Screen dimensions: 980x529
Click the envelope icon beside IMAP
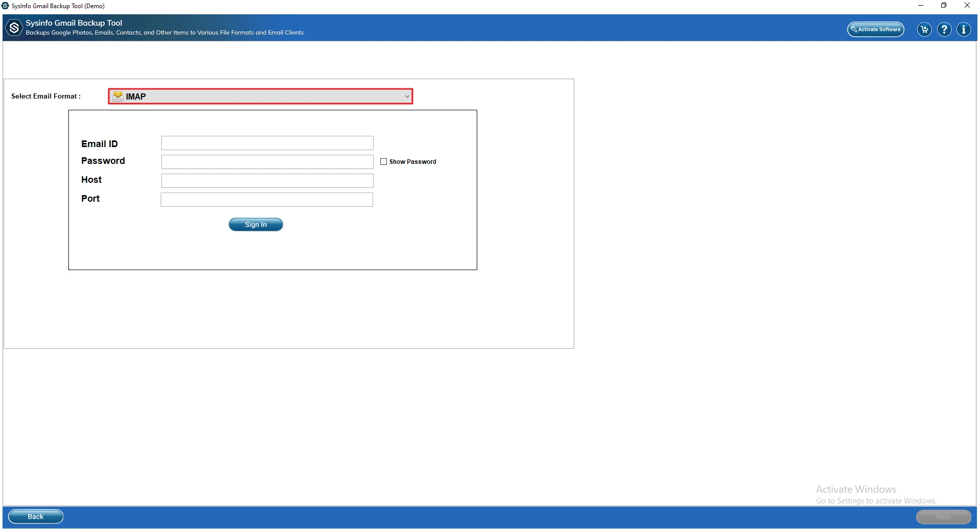pos(118,96)
